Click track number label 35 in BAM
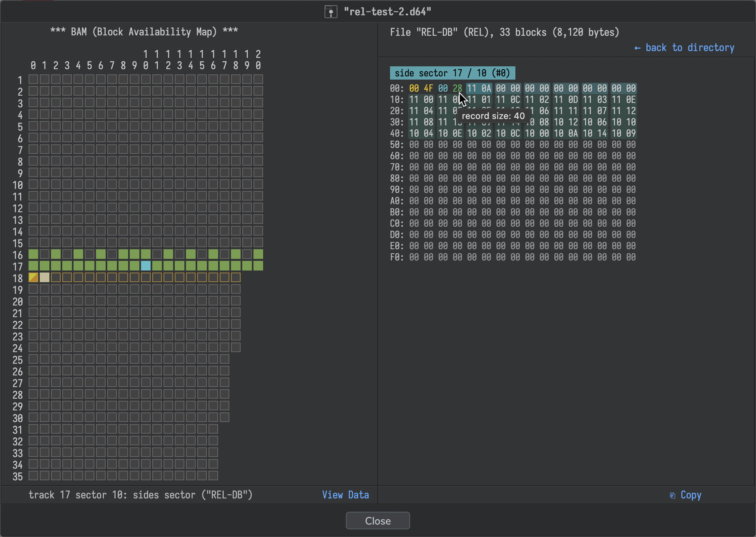Image resolution: width=756 pixels, height=537 pixels. (x=18, y=477)
